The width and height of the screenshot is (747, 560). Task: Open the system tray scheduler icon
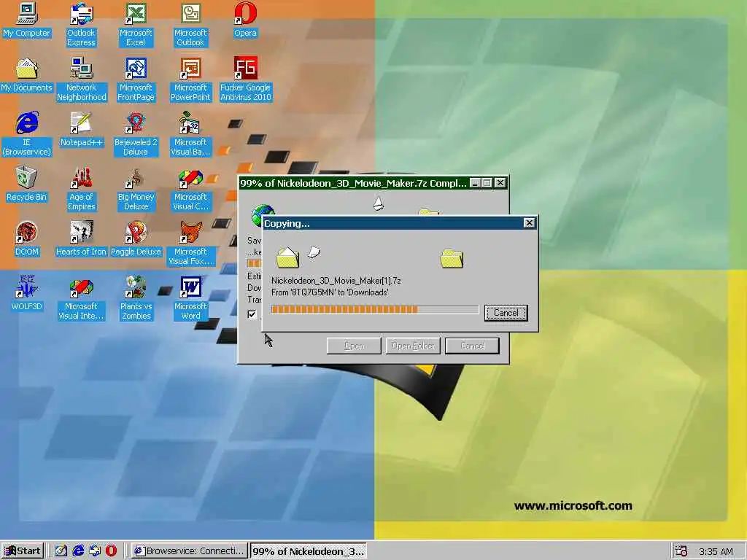681,551
